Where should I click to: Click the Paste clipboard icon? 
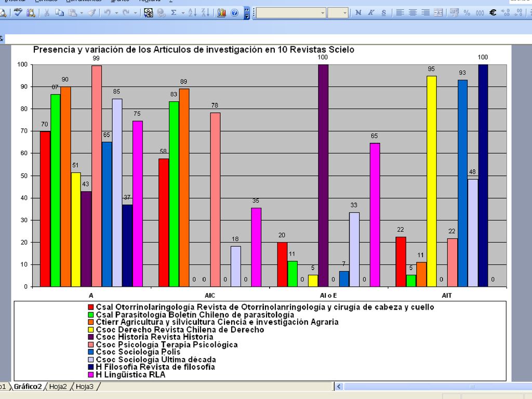point(72,13)
